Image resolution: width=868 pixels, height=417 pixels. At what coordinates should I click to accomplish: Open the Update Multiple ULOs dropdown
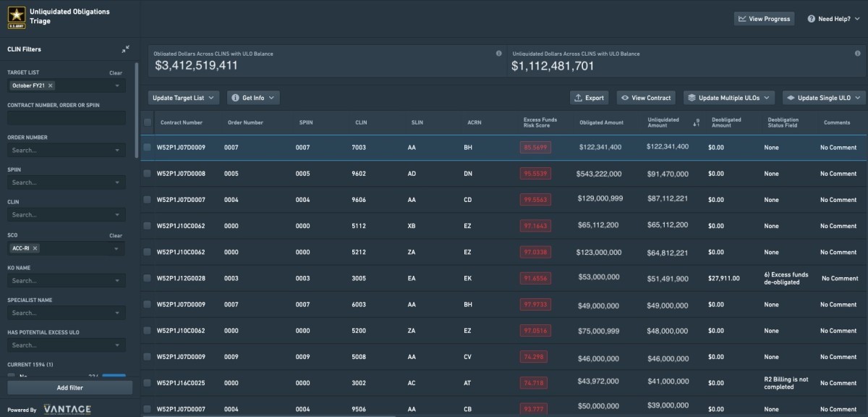(729, 98)
